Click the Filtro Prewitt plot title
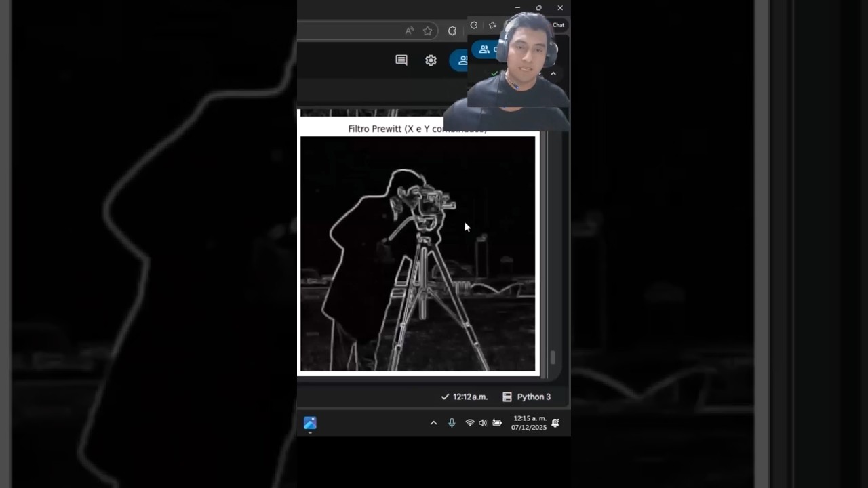The width and height of the screenshot is (868, 488). (x=417, y=129)
